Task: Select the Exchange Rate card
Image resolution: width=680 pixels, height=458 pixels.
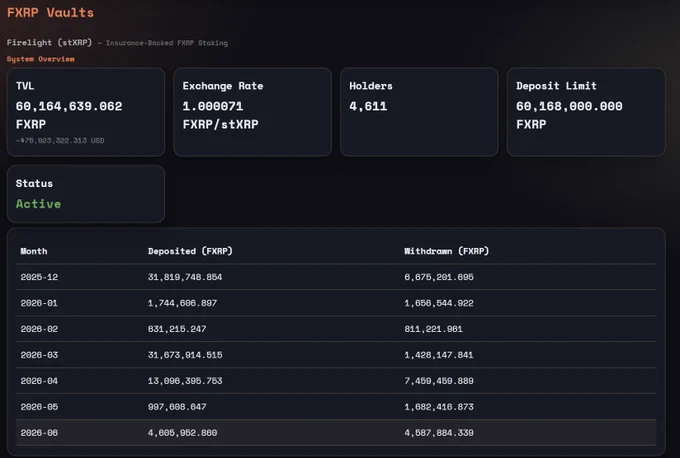Action: tap(252, 112)
